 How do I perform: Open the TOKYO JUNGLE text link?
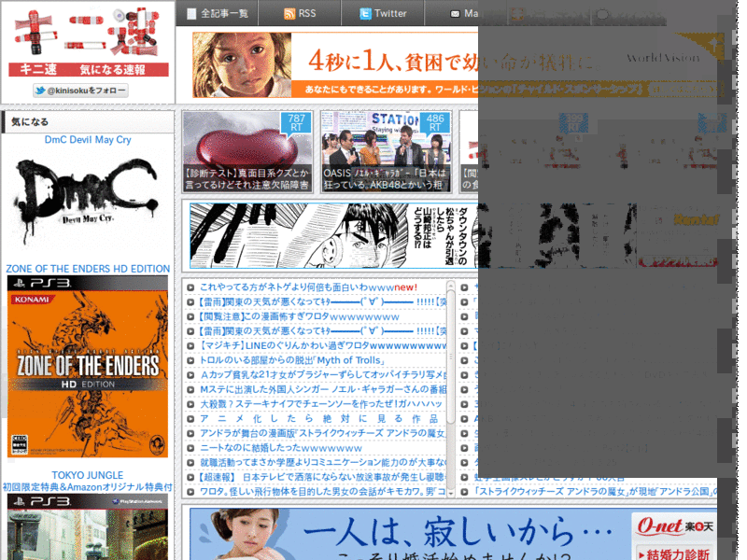tap(88, 475)
